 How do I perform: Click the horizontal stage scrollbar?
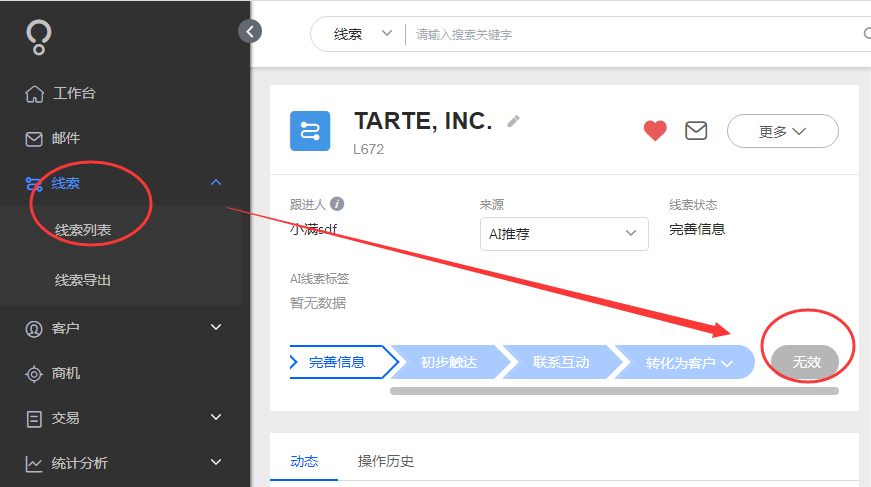tap(614, 391)
